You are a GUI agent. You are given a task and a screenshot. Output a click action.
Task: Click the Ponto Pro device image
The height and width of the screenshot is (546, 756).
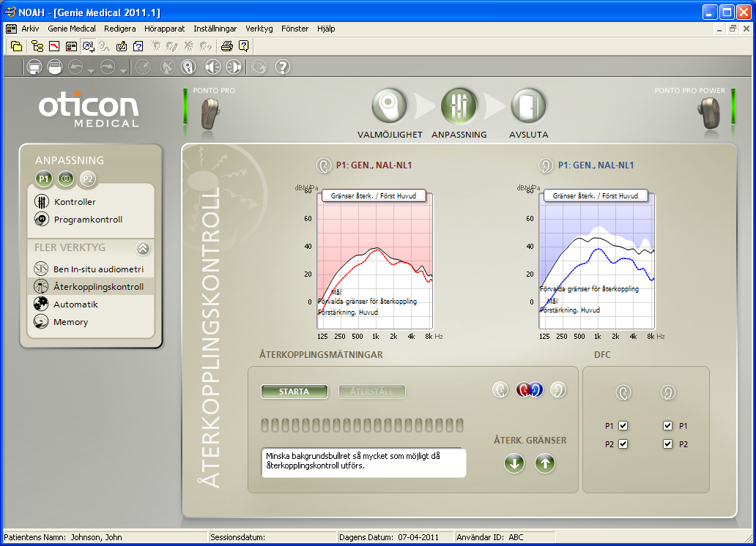(x=210, y=113)
